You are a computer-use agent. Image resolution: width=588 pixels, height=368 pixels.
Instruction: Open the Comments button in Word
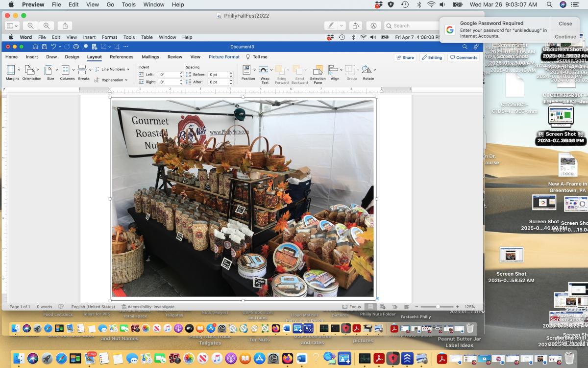[x=464, y=57]
